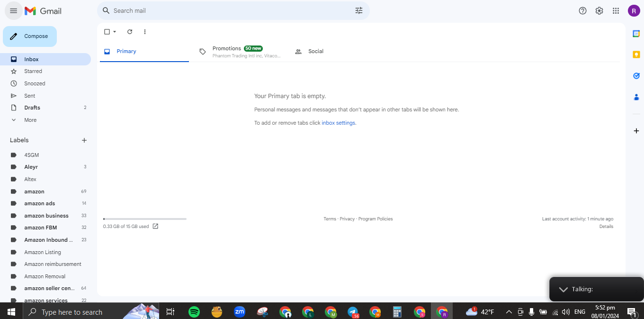
Task: Click the storage usage progress bar
Action: click(145, 219)
